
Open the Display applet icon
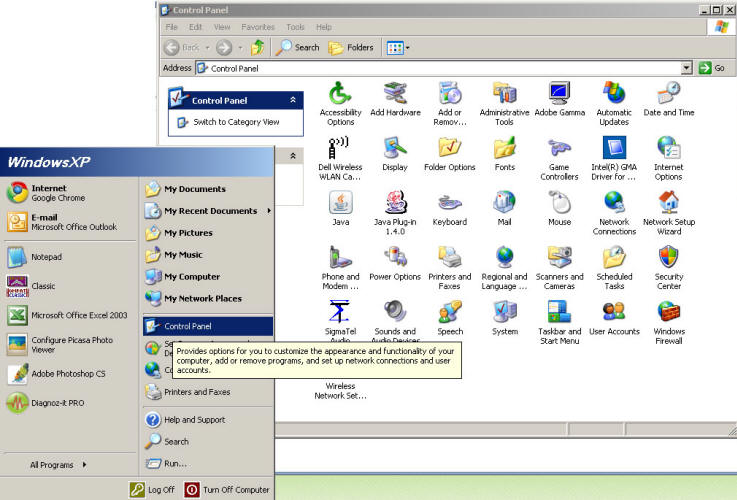point(395,148)
